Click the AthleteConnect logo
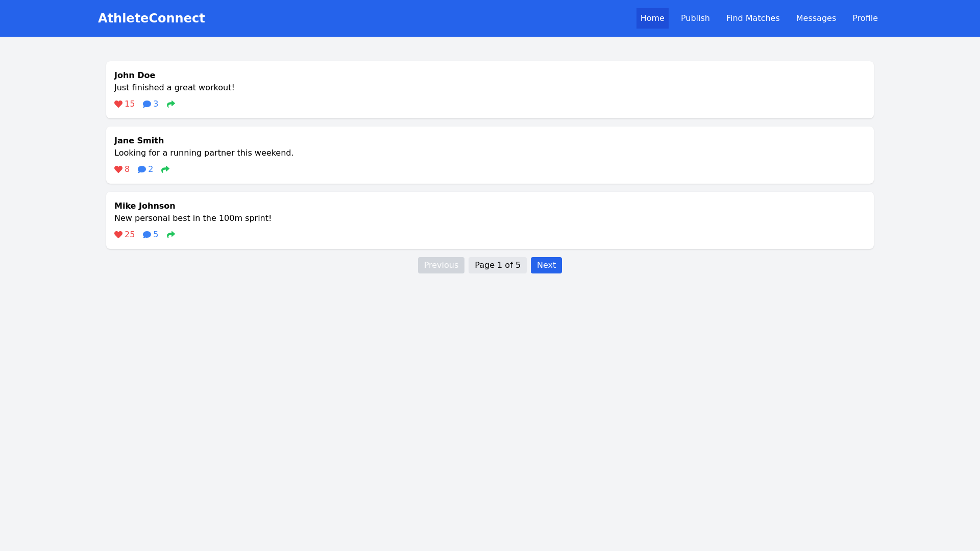Image resolution: width=980 pixels, height=551 pixels. click(x=151, y=18)
